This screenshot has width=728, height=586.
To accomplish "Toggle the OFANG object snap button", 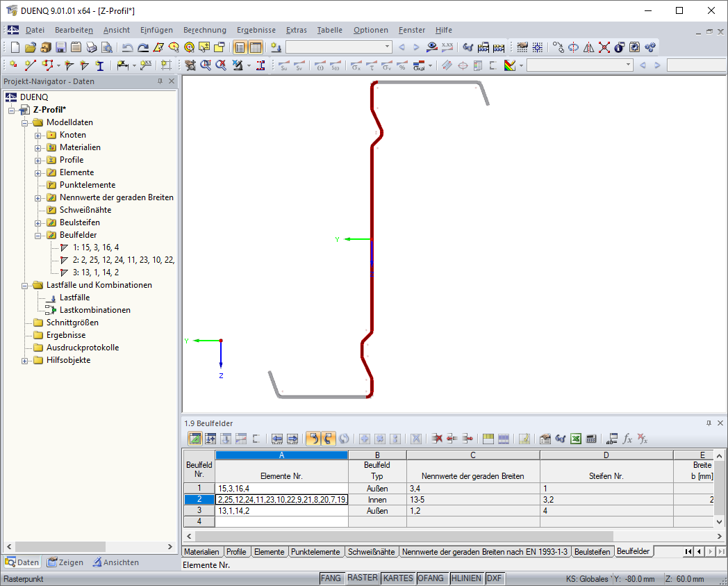I will [x=431, y=578].
